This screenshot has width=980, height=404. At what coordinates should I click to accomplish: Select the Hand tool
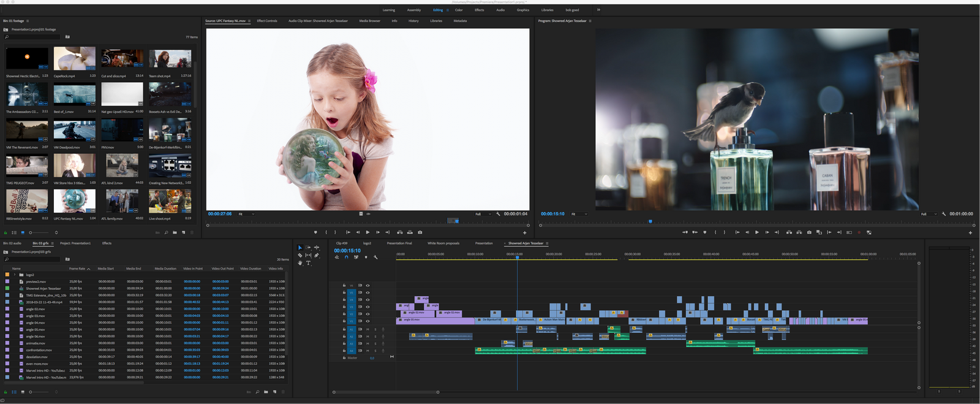click(x=300, y=263)
